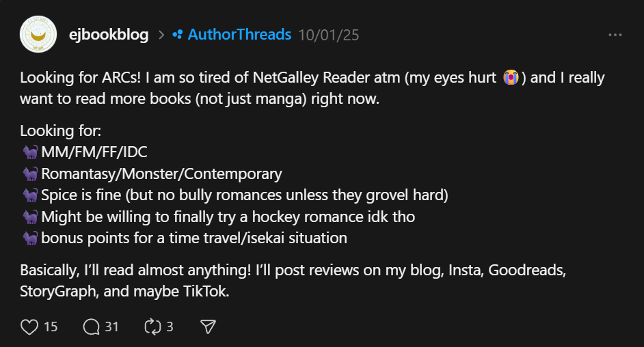Open the three-dot more options menu

pos(615,35)
